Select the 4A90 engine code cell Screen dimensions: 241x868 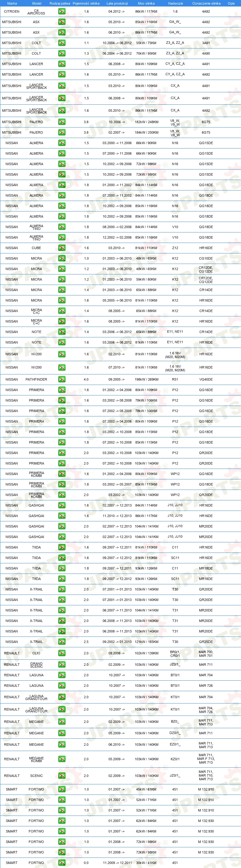point(206,53)
